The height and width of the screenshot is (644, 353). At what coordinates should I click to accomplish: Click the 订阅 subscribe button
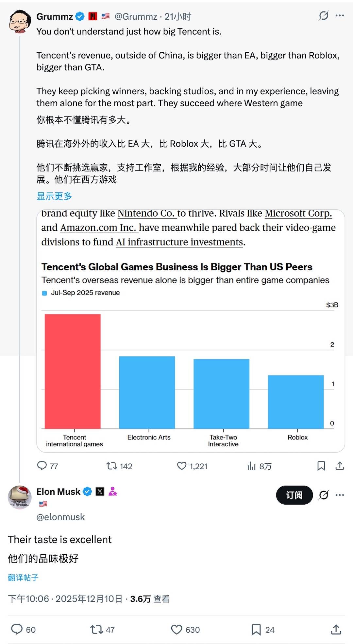point(294,495)
